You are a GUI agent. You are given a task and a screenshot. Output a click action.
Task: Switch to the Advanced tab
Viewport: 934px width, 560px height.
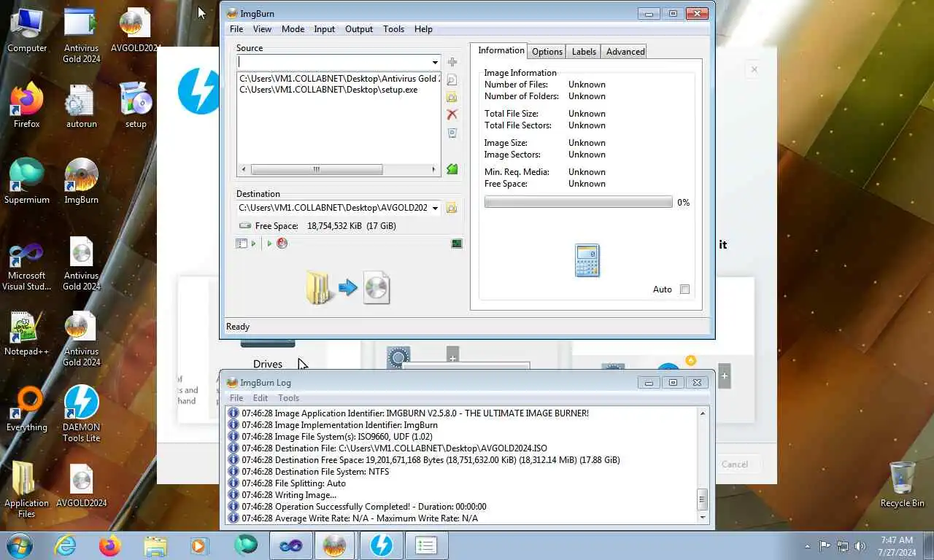point(625,52)
